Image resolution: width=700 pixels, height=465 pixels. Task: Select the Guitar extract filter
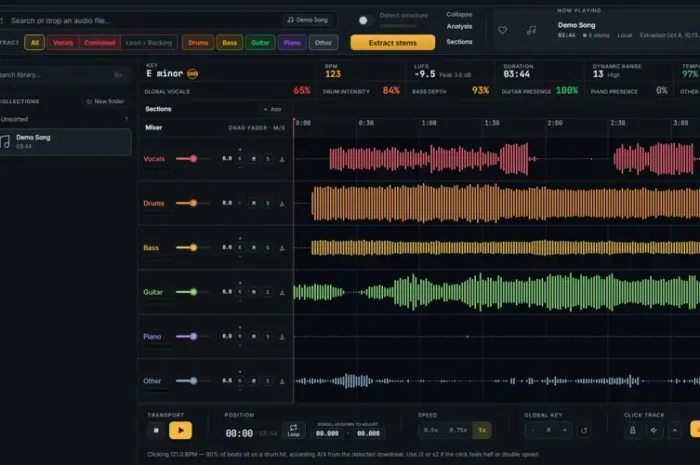(x=260, y=43)
